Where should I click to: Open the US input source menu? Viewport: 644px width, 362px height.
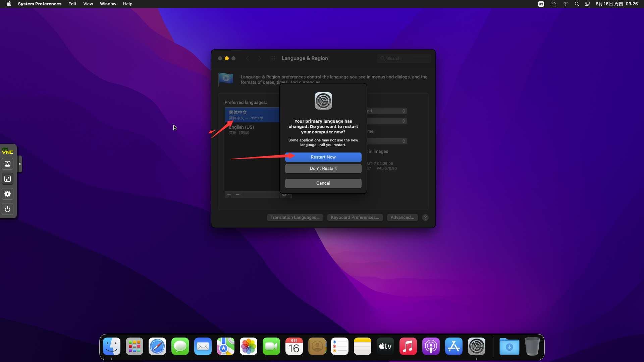pos(541,4)
